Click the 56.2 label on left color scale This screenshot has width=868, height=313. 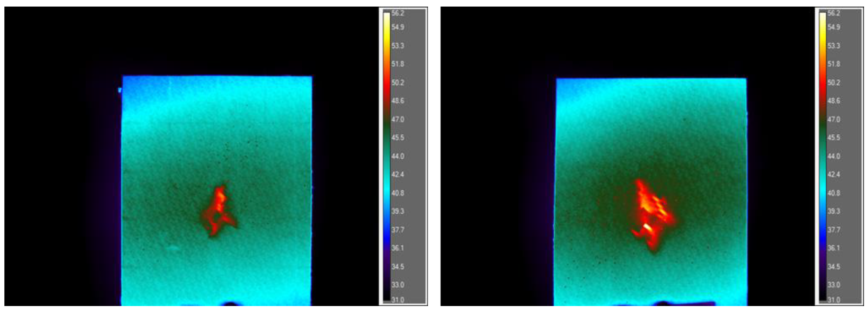point(398,13)
